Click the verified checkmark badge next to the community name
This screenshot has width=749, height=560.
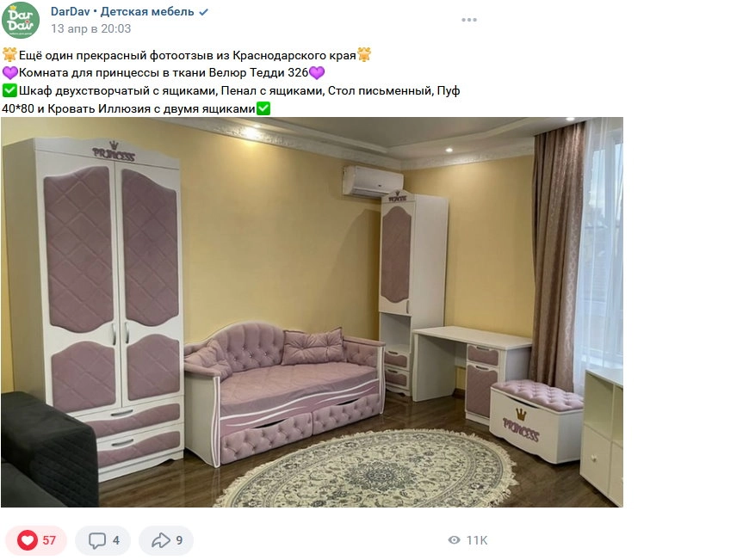pyautogui.click(x=204, y=12)
